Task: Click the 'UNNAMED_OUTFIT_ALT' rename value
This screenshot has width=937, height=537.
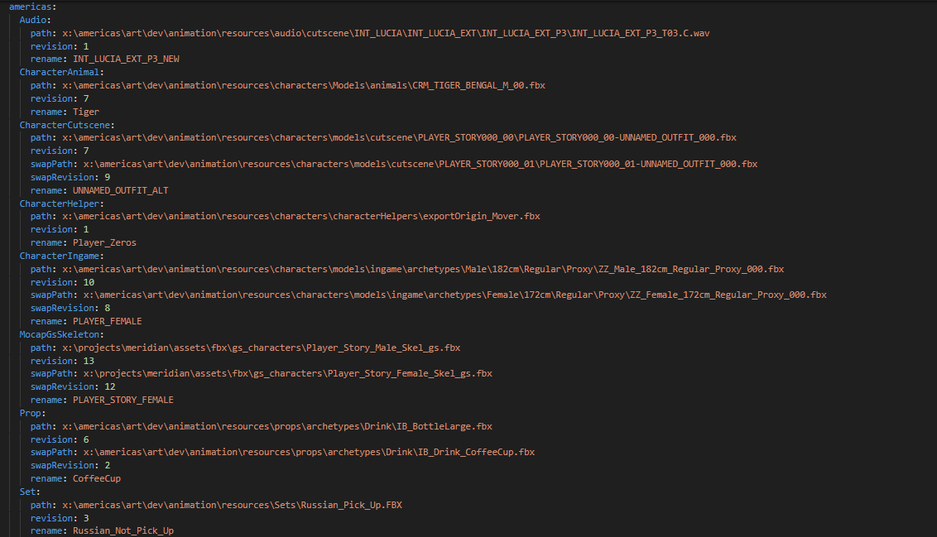Action: click(x=120, y=190)
